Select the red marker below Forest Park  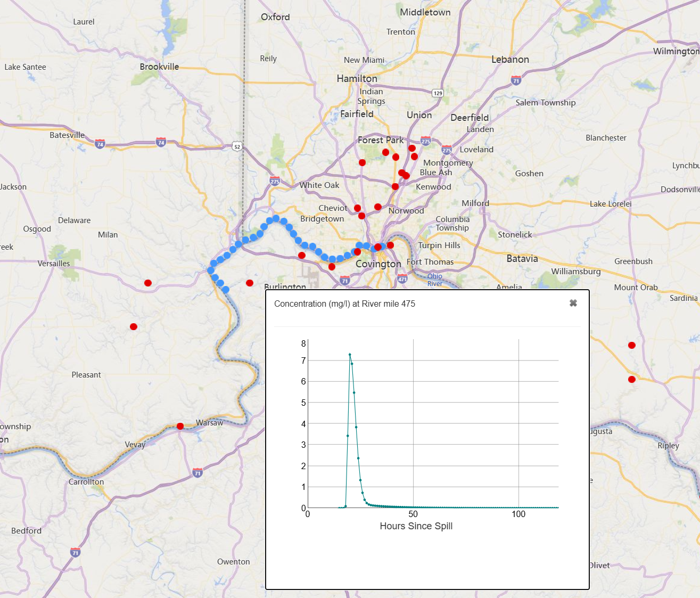(362, 162)
